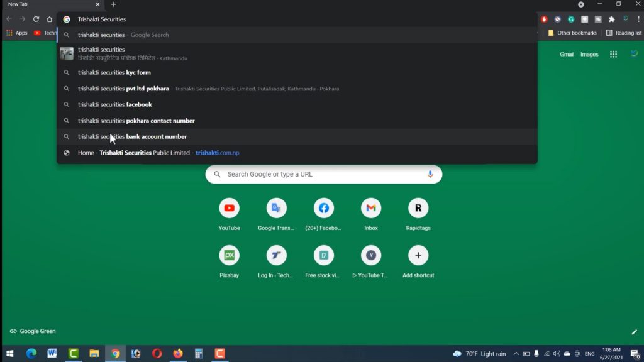Open the red extension icon in toolbar
This screenshot has height=362, width=644.
(544, 19)
